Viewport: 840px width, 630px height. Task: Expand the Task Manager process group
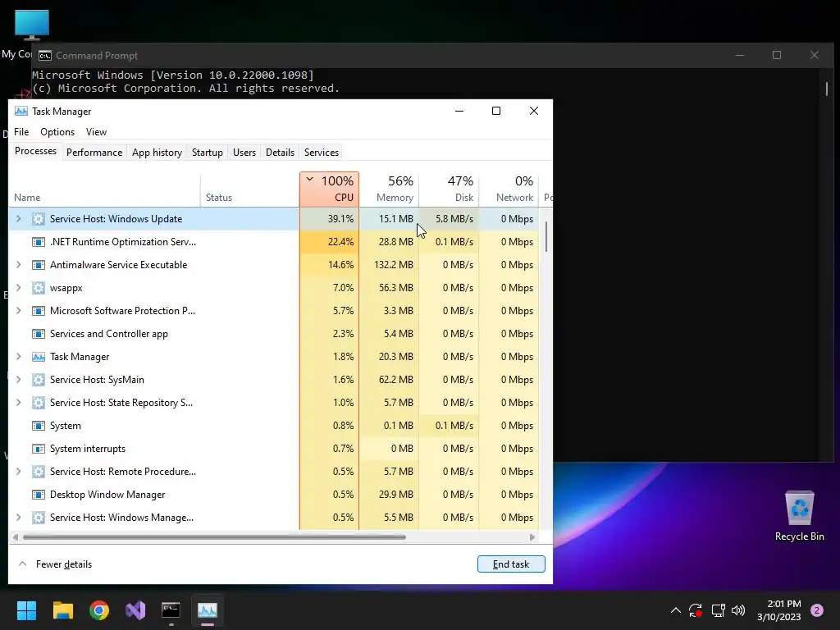tap(19, 357)
